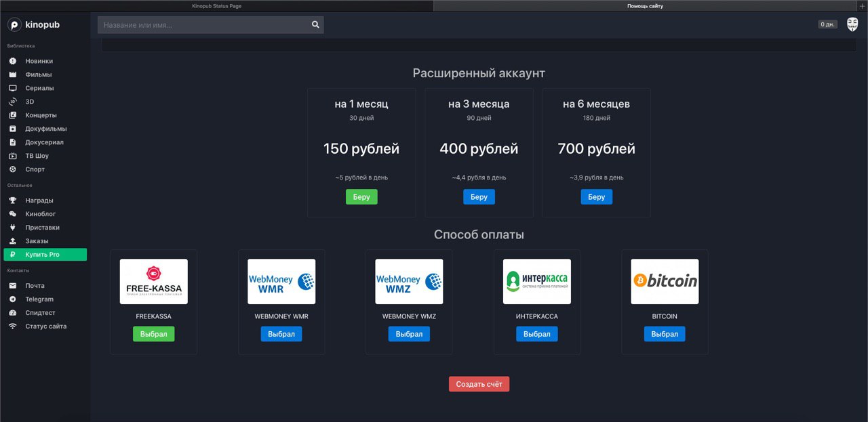
Task: Open the Статус сайта link
Action: pos(45,326)
